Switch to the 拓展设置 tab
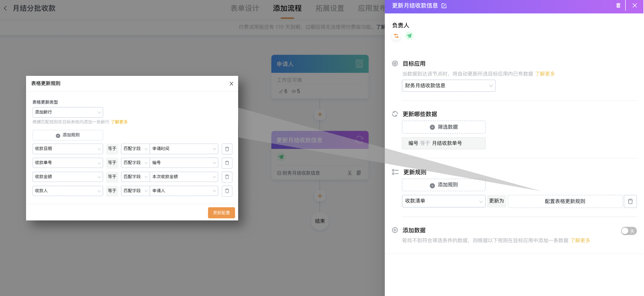This screenshot has width=644, height=296. [x=330, y=8]
